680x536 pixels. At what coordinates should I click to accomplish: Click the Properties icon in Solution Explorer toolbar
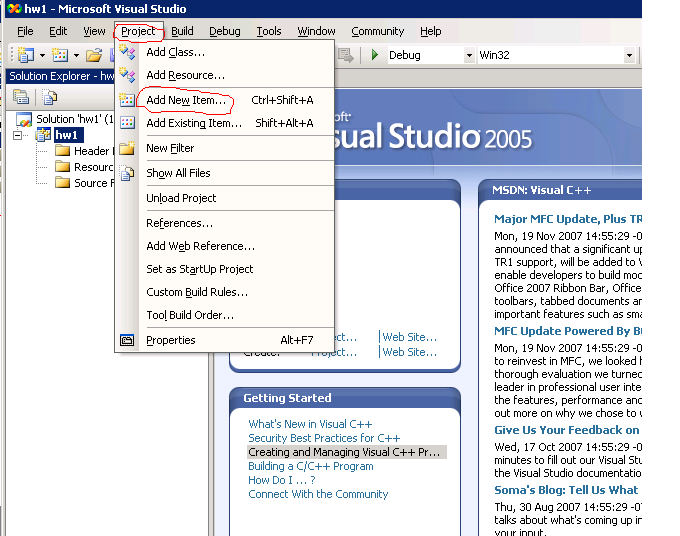point(21,97)
